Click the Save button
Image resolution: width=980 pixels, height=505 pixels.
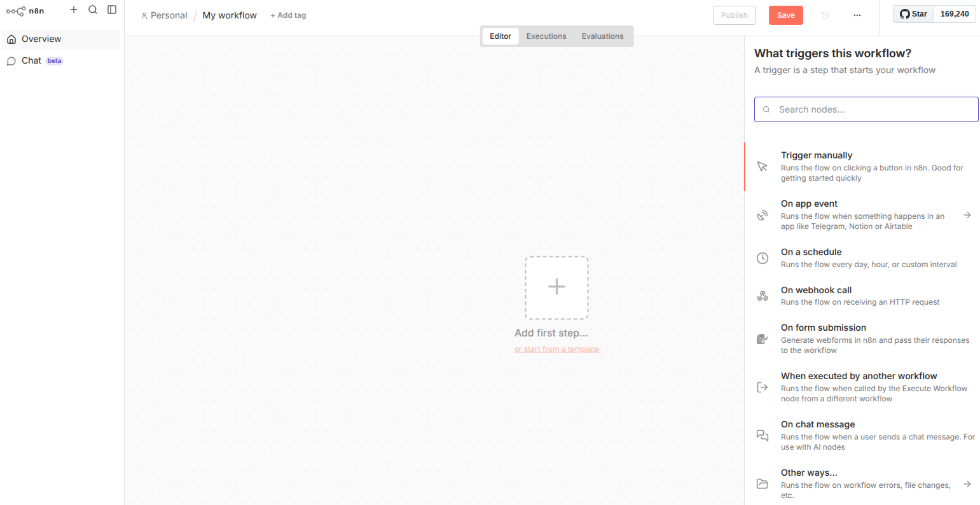pos(785,15)
